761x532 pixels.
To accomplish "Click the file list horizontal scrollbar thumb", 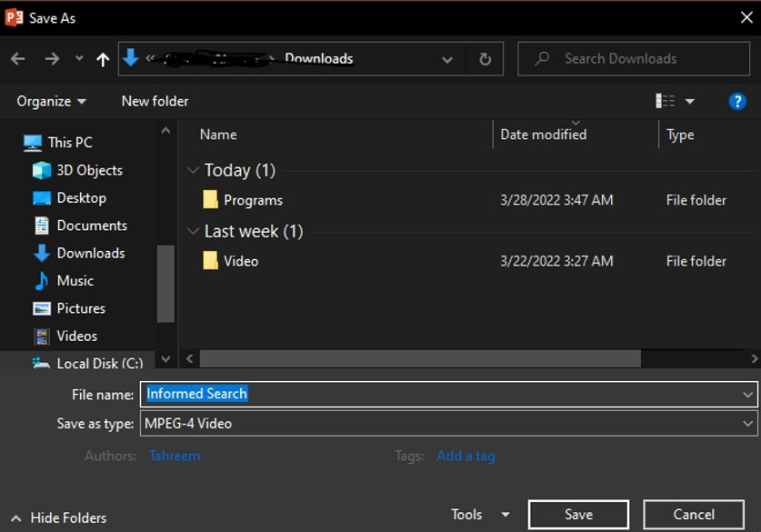I will [x=420, y=359].
